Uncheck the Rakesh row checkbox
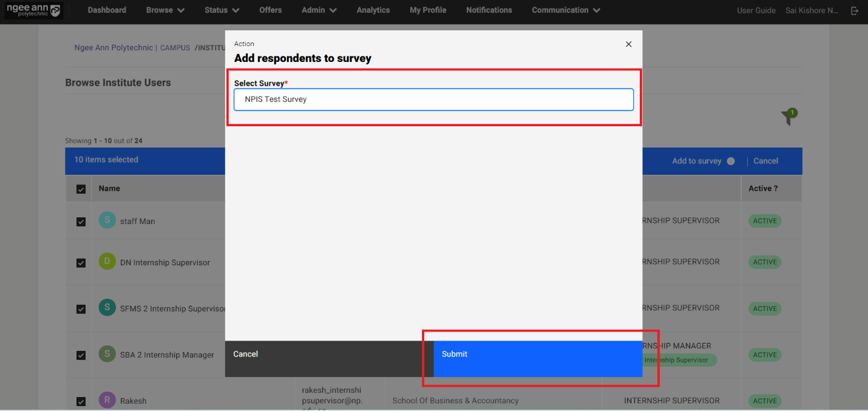Screen dimensions: 868x411 coord(81,401)
